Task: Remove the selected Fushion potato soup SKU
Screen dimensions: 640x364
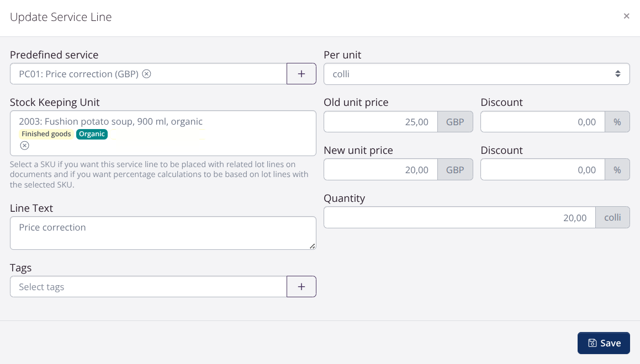Action: [x=24, y=145]
